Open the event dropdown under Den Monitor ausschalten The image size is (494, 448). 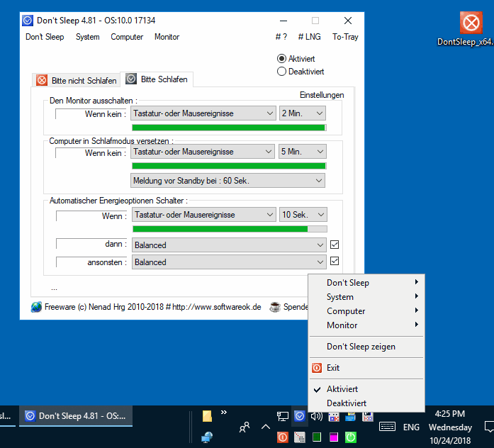tap(203, 113)
